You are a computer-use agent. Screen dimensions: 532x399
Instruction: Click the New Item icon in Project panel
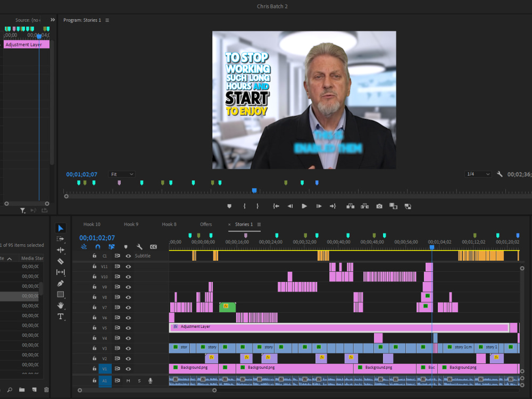point(34,390)
